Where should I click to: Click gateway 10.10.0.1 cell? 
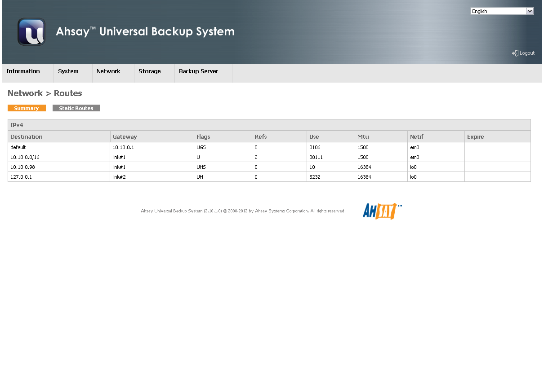tap(152, 147)
